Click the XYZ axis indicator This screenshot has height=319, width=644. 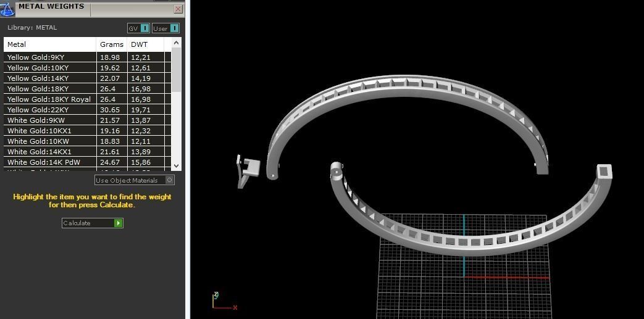[x=224, y=302]
